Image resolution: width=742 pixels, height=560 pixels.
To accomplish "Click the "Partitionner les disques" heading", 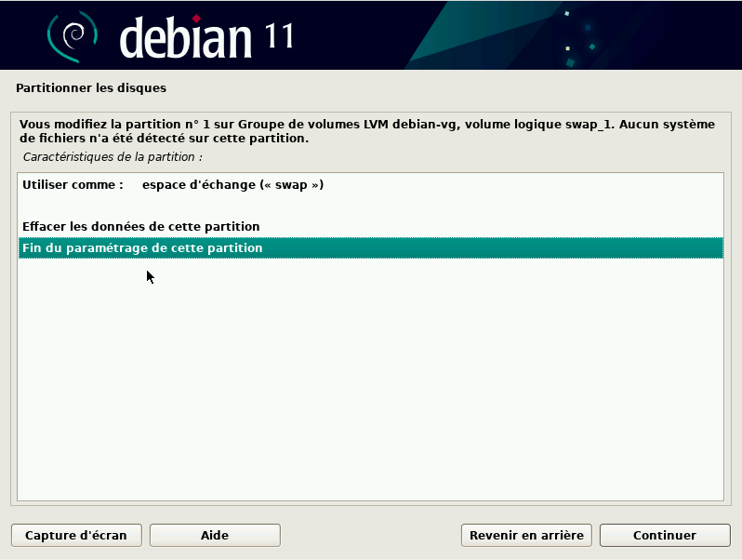I will pos(91,88).
